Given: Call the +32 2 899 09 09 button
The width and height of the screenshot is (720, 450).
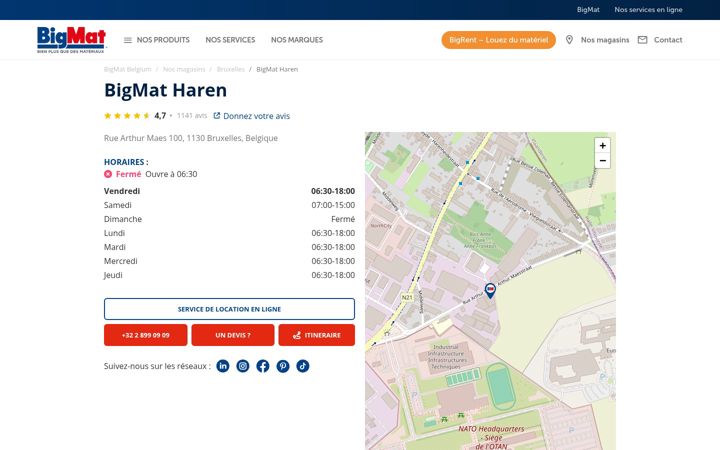Looking at the screenshot, I should [x=146, y=335].
